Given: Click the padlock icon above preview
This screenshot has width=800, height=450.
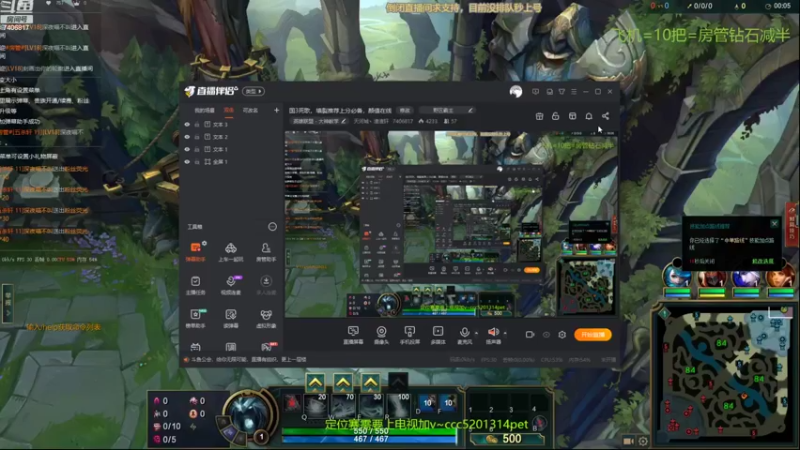Looking at the screenshot, I should pos(556,116).
